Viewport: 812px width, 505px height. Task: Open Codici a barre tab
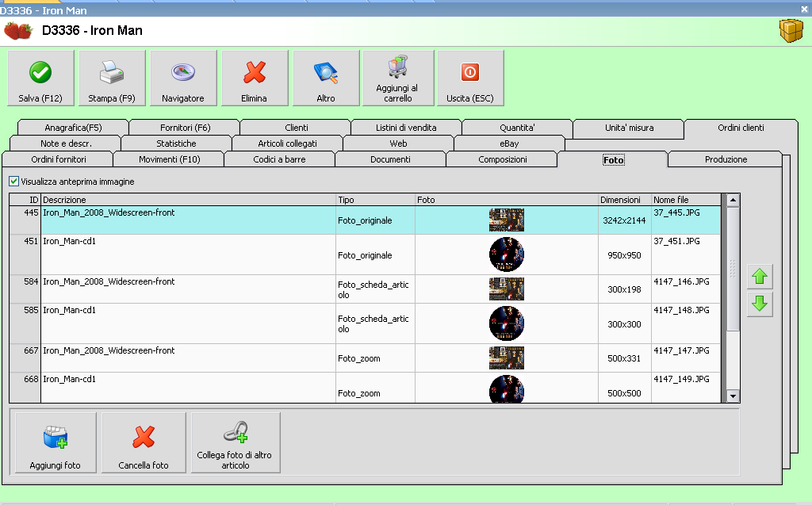pyautogui.click(x=279, y=159)
